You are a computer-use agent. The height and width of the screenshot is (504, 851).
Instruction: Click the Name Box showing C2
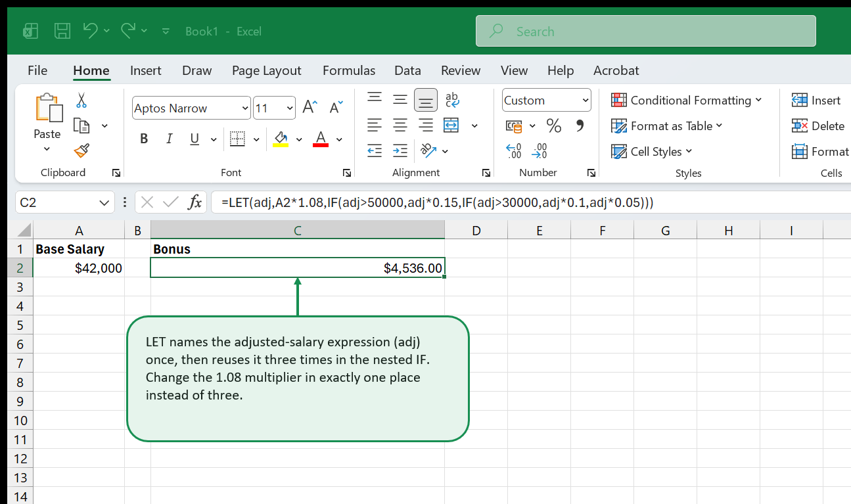click(x=64, y=202)
